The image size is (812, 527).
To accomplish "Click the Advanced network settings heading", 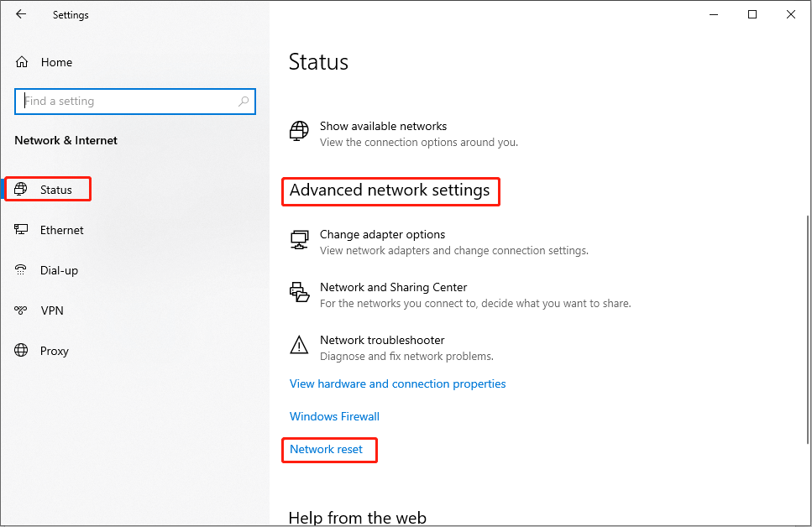I will pos(390,190).
